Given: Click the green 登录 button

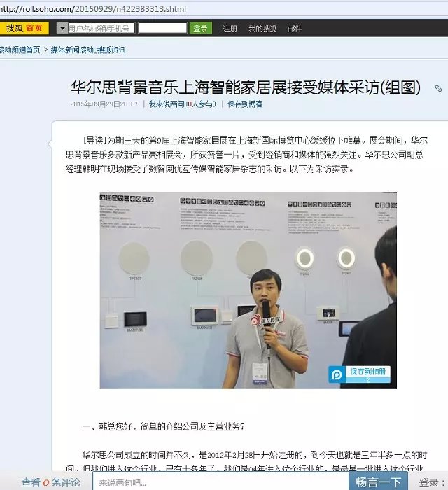Looking at the screenshot, I should click(x=200, y=28).
